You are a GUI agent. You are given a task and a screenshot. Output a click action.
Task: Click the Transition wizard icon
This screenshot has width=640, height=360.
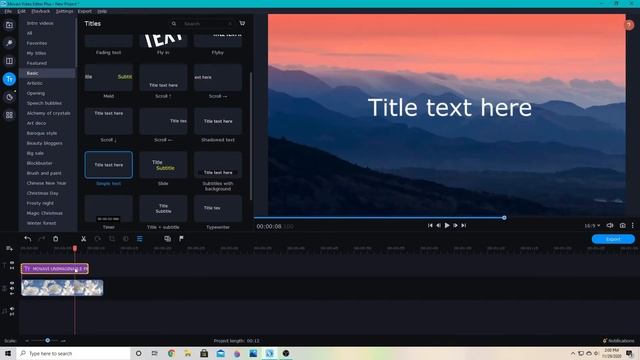click(x=167, y=239)
